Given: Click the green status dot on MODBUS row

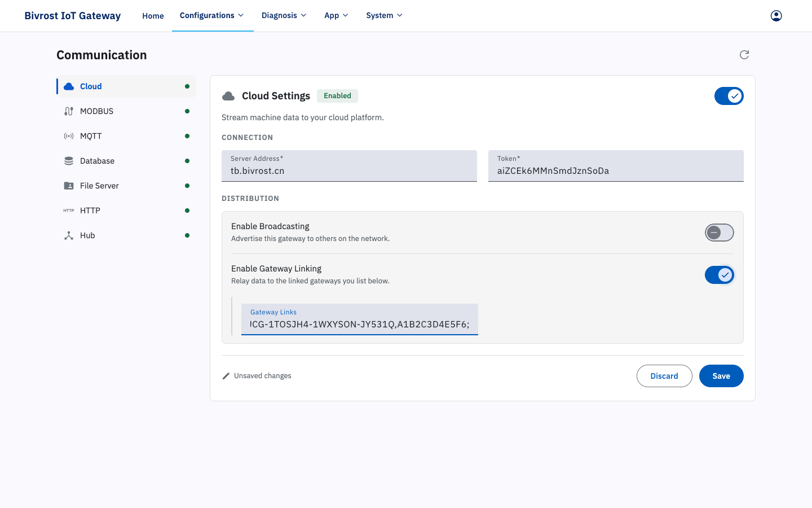Looking at the screenshot, I should [x=187, y=111].
